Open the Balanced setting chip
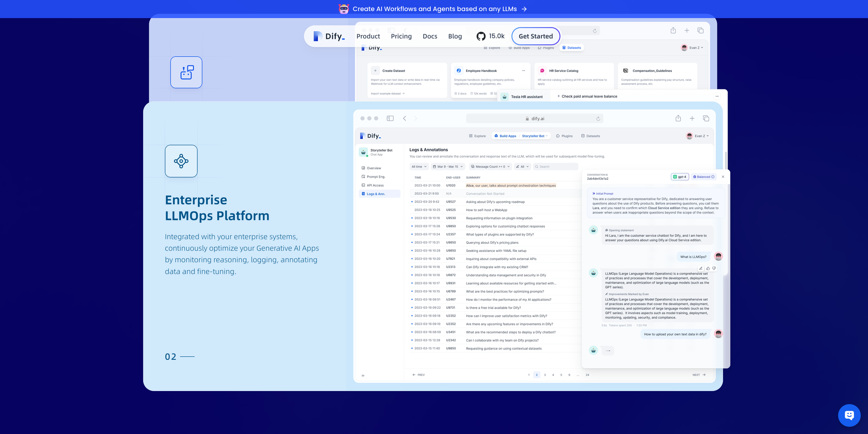This screenshot has width=868, height=434. coord(704,177)
